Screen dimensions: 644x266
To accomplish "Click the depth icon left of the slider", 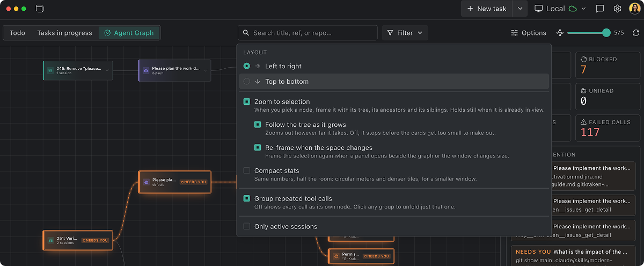I will click(560, 33).
